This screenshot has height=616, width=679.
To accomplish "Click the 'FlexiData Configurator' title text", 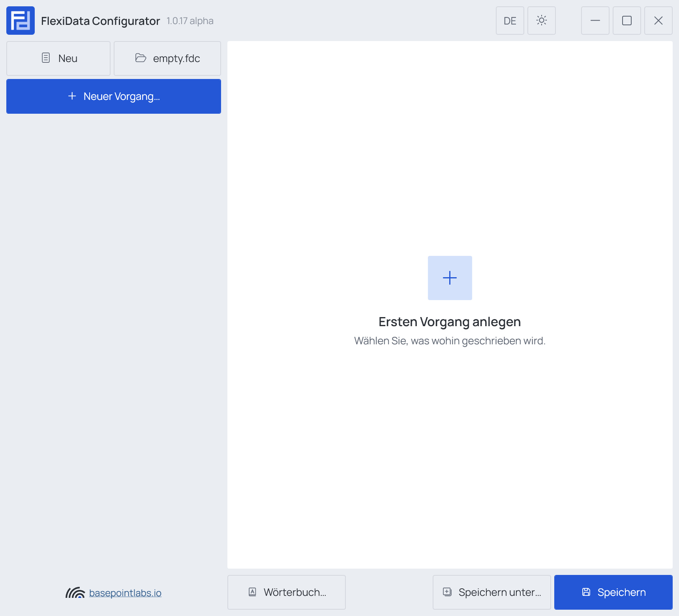I will (x=101, y=21).
